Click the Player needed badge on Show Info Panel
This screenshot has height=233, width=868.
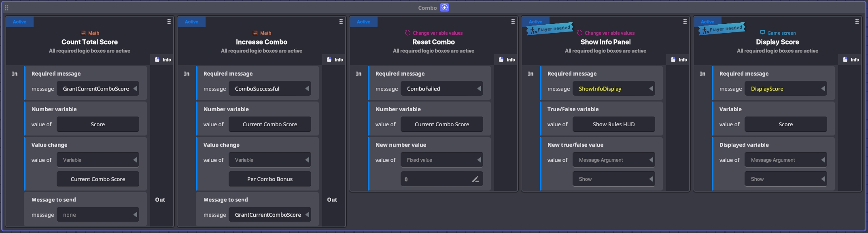point(550,29)
